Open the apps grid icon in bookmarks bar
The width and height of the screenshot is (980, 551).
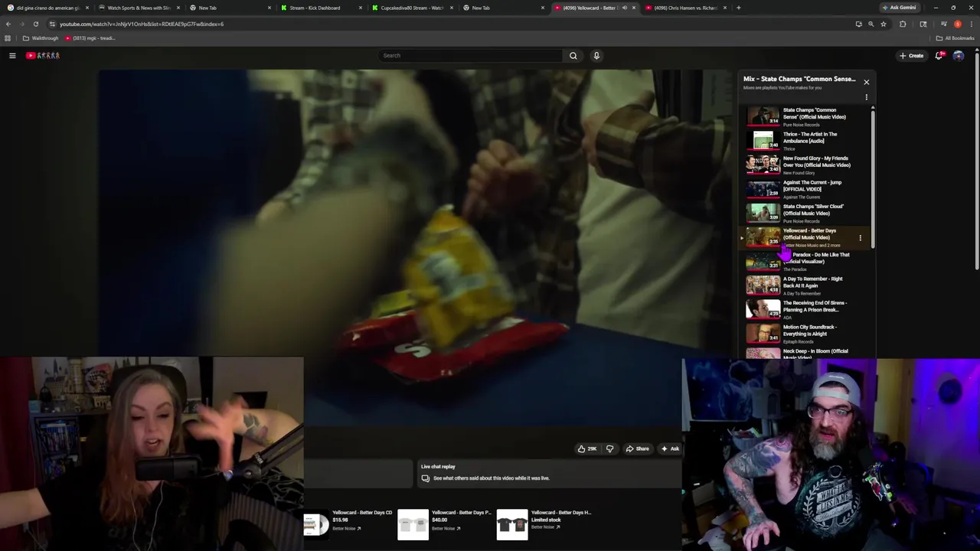(8, 38)
